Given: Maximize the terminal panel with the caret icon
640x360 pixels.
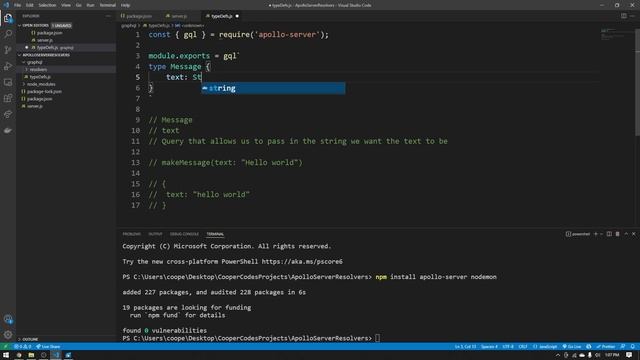Looking at the screenshot, I should pyautogui.click(x=626, y=234).
